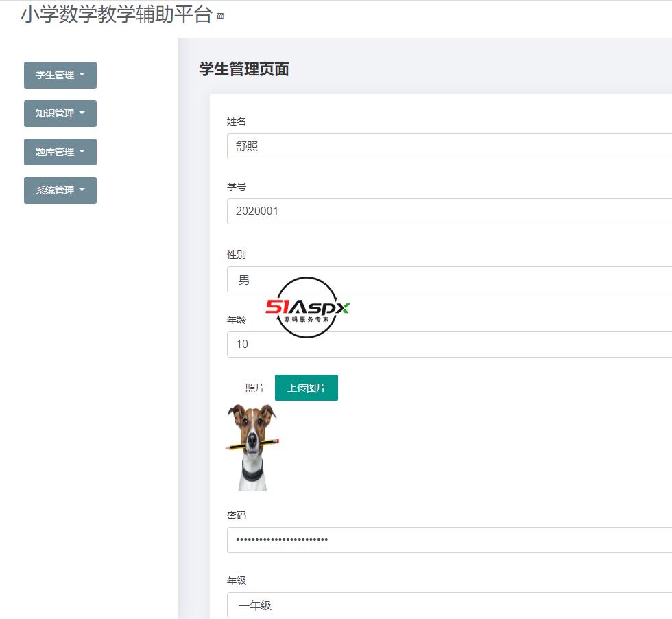Click the 照片 field label
The width and height of the screenshot is (672, 619).
click(254, 387)
